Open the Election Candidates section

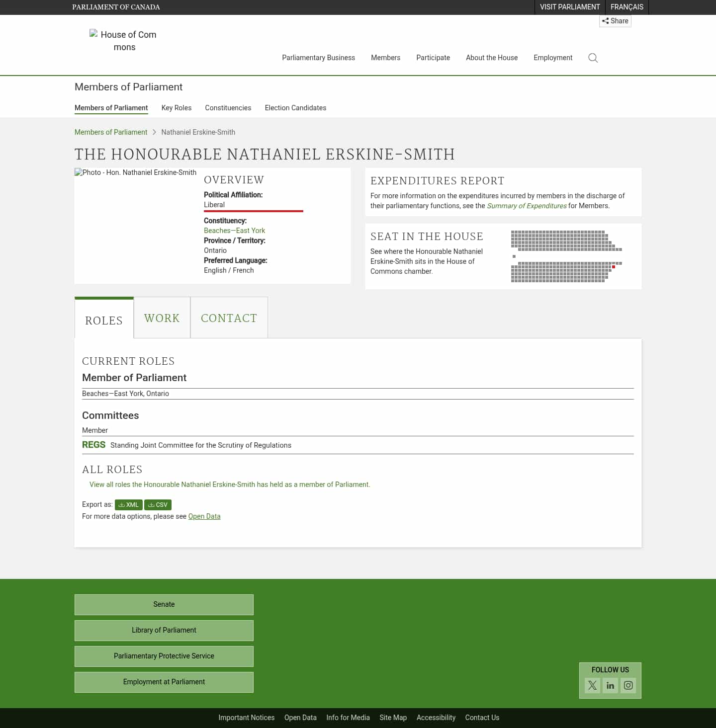point(295,108)
